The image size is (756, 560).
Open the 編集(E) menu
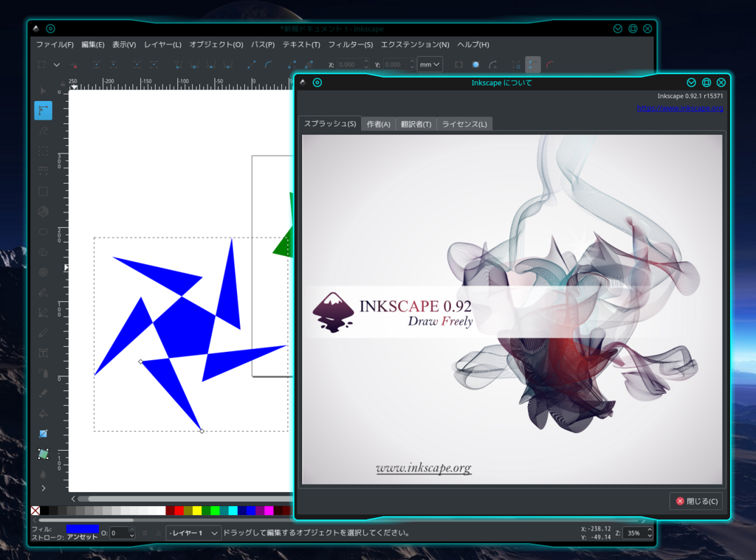[92, 44]
